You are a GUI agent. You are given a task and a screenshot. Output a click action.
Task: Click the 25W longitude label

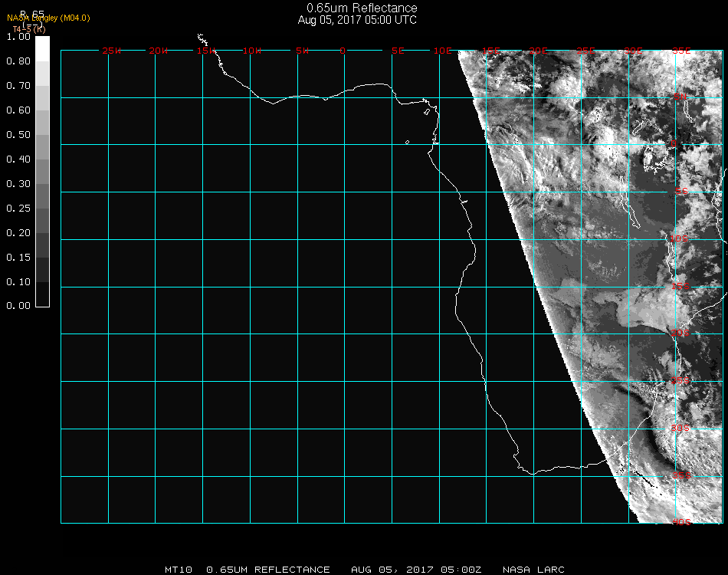(111, 51)
